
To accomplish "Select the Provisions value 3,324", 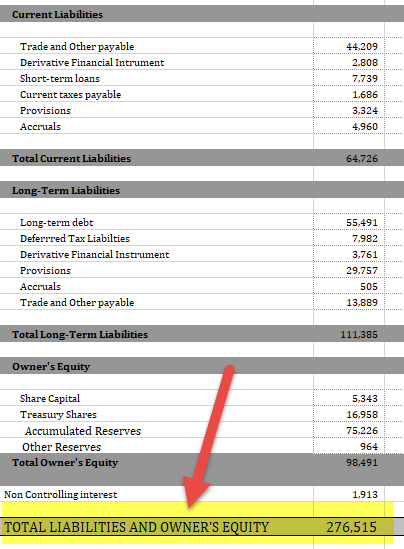I will pyautogui.click(x=349, y=110).
